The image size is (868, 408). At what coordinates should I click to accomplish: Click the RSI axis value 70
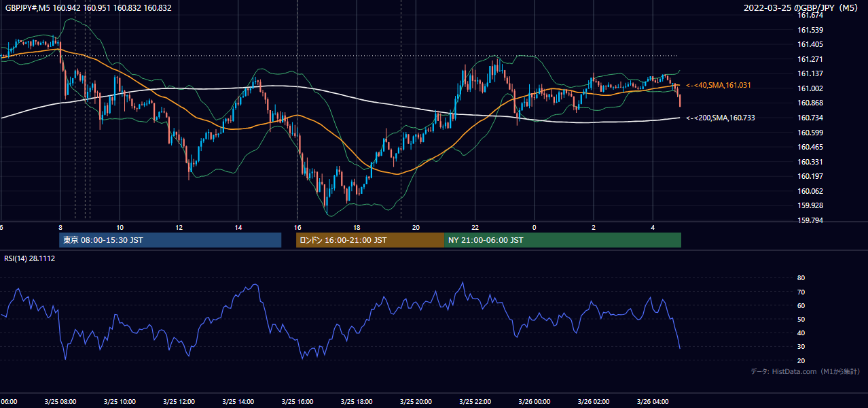801,292
